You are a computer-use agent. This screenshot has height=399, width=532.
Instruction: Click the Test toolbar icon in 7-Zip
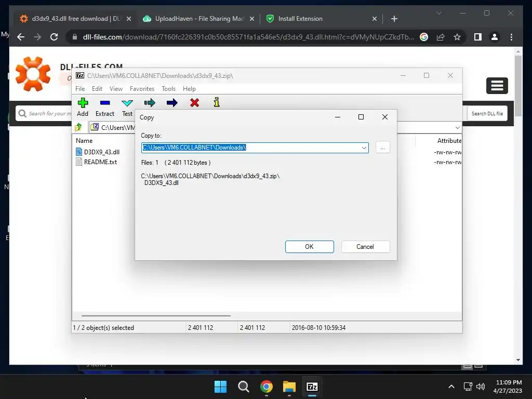(127, 103)
